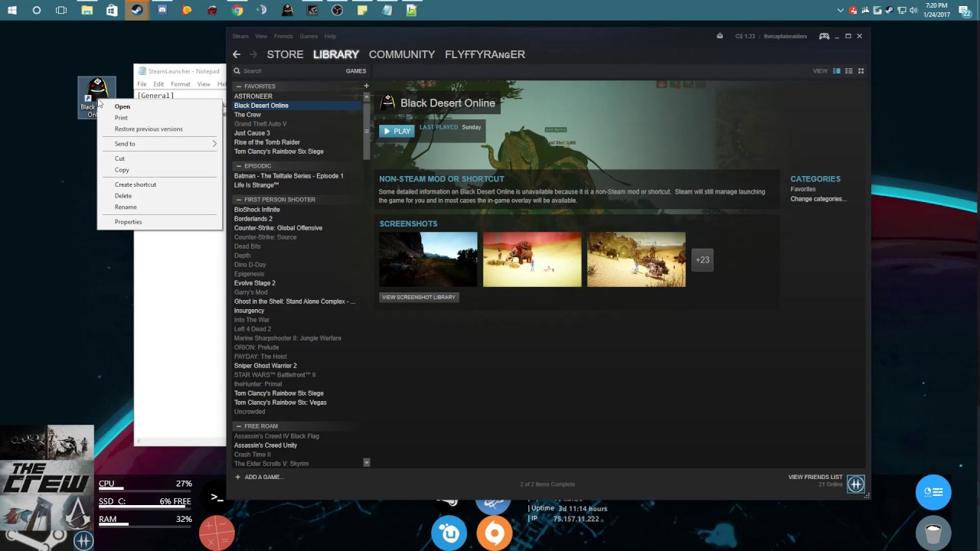980x551 pixels.
Task: Open Task View on the taskbar
Action: click(61, 11)
